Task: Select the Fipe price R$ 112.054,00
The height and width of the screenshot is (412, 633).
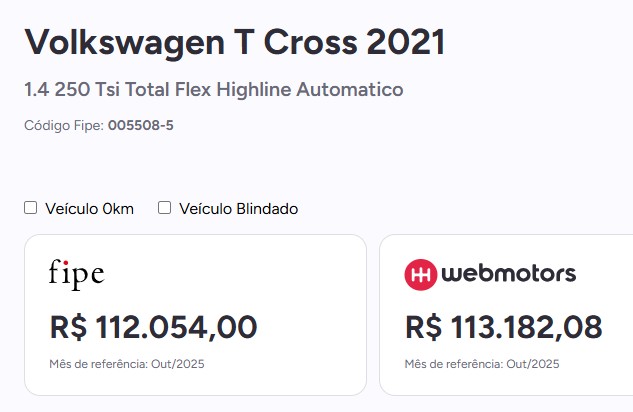Action: coord(153,327)
